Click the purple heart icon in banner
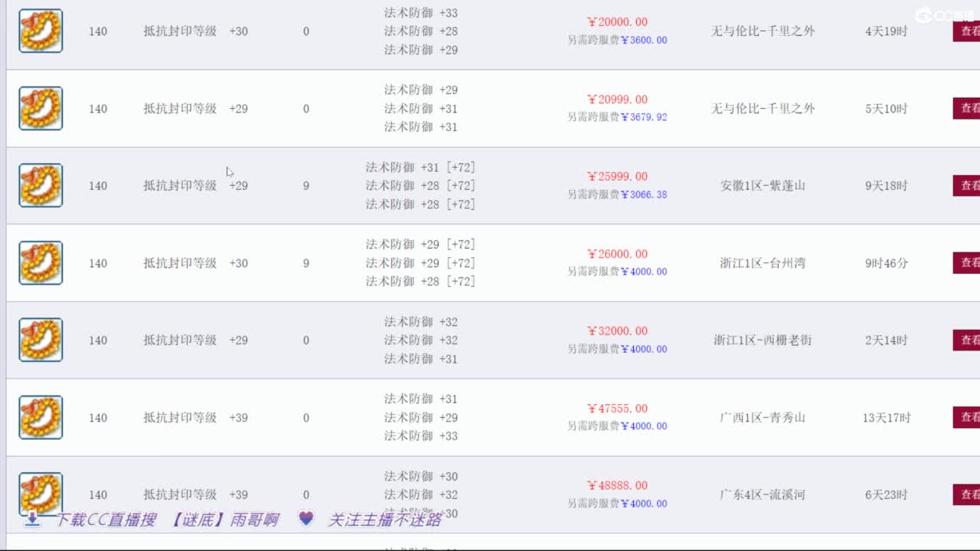The width and height of the screenshot is (980, 551). tap(305, 519)
